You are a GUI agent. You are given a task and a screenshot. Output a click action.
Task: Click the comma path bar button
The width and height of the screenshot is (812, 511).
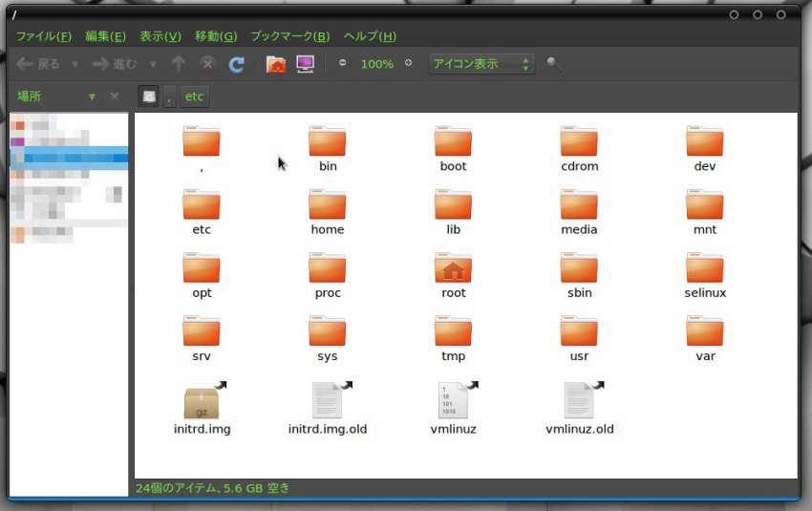tap(169, 96)
